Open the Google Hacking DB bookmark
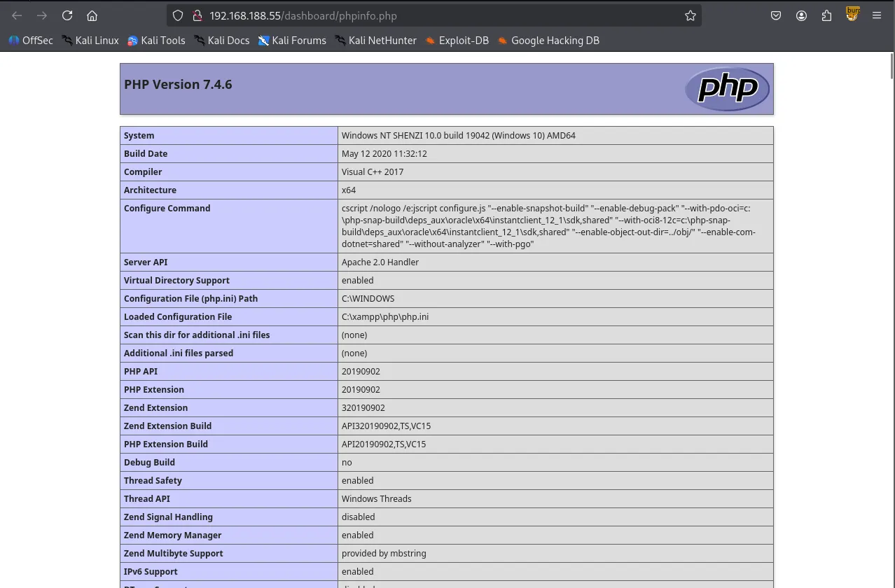Image resolution: width=895 pixels, height=588 pixels. (x=548, y=41)
